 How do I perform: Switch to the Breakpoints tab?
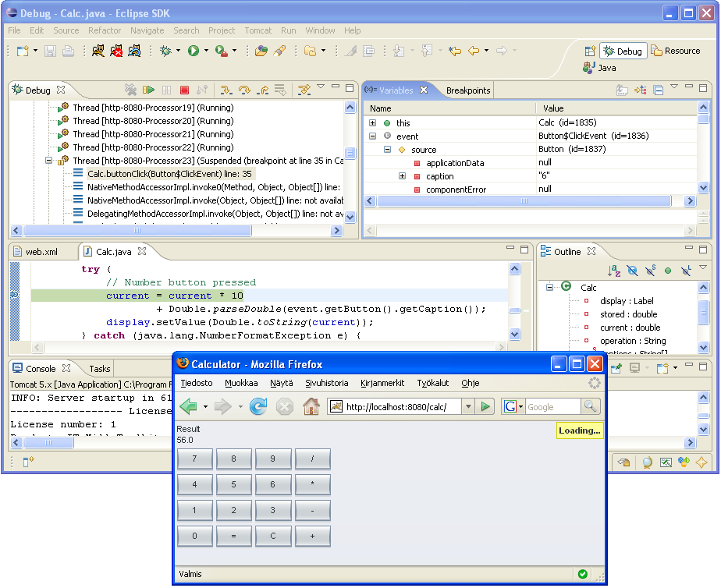468,90
